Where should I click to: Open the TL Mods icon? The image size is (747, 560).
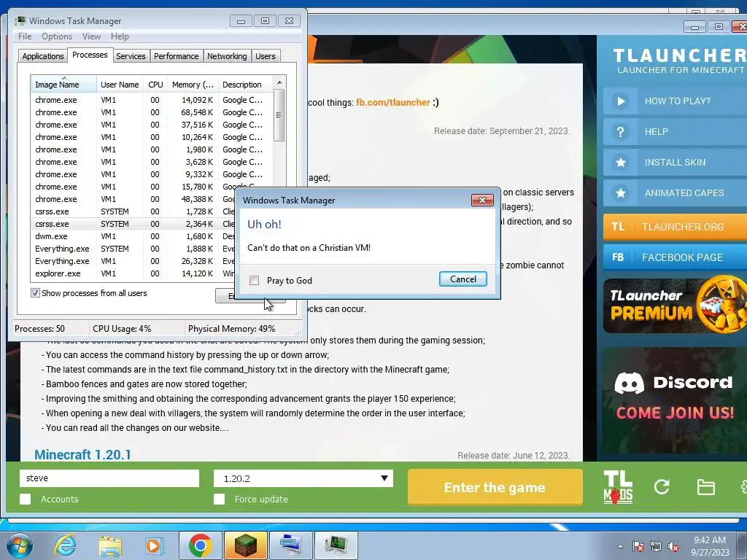click(x=618, y=487)
